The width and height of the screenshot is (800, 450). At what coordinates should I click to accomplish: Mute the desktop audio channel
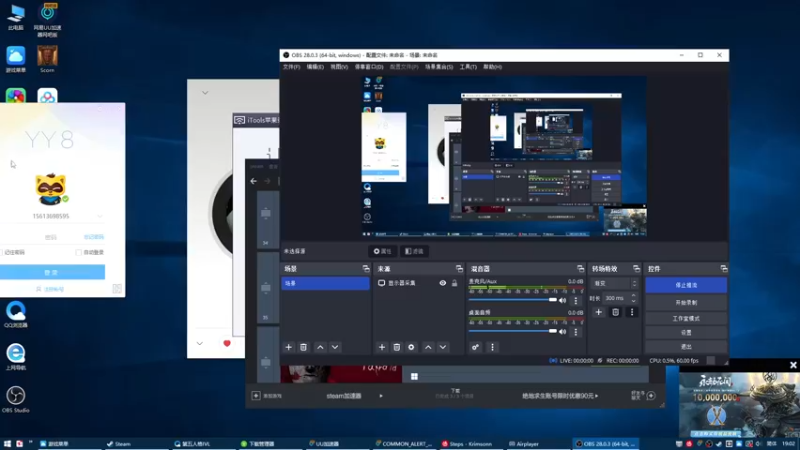(x=562, y=332)
